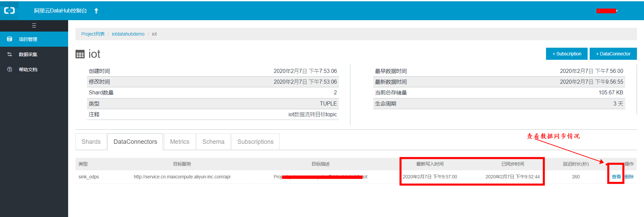Screen dimensions: 644x217
Task: Open 数据采集 in the sidebar
Action: (34, 54)
